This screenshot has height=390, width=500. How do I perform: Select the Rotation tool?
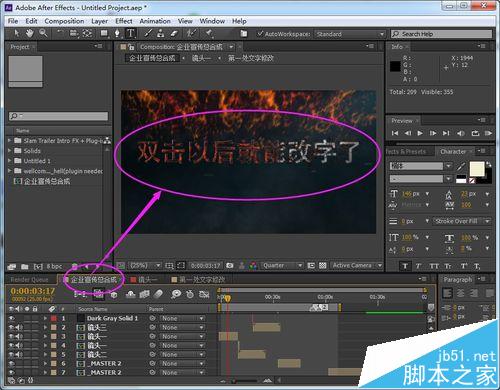[60, 33]
